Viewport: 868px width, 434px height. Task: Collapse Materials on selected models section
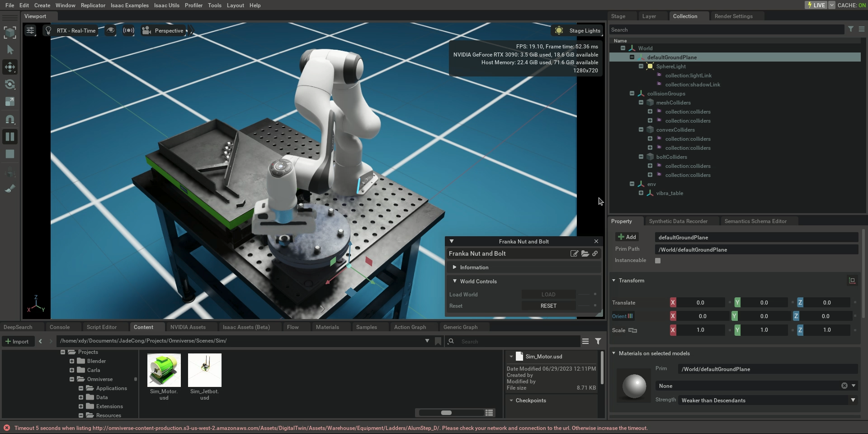[614, 353]
